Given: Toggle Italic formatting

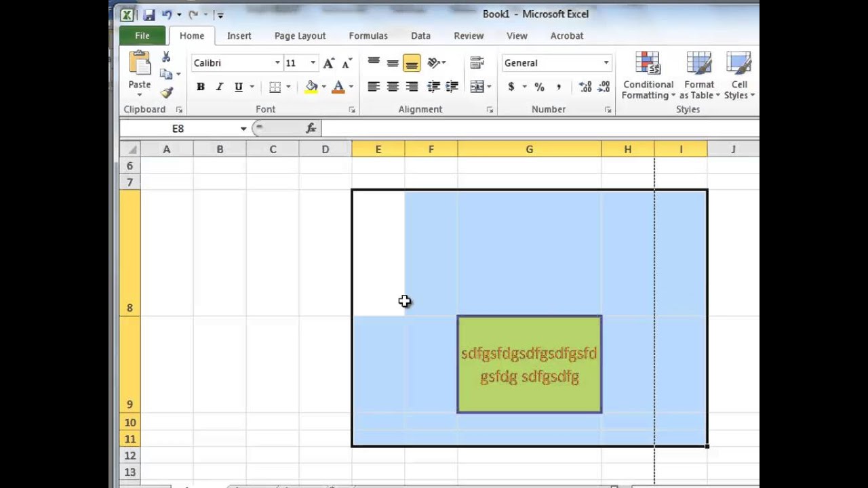Looking at the screenshot, I should coord(219,87).
